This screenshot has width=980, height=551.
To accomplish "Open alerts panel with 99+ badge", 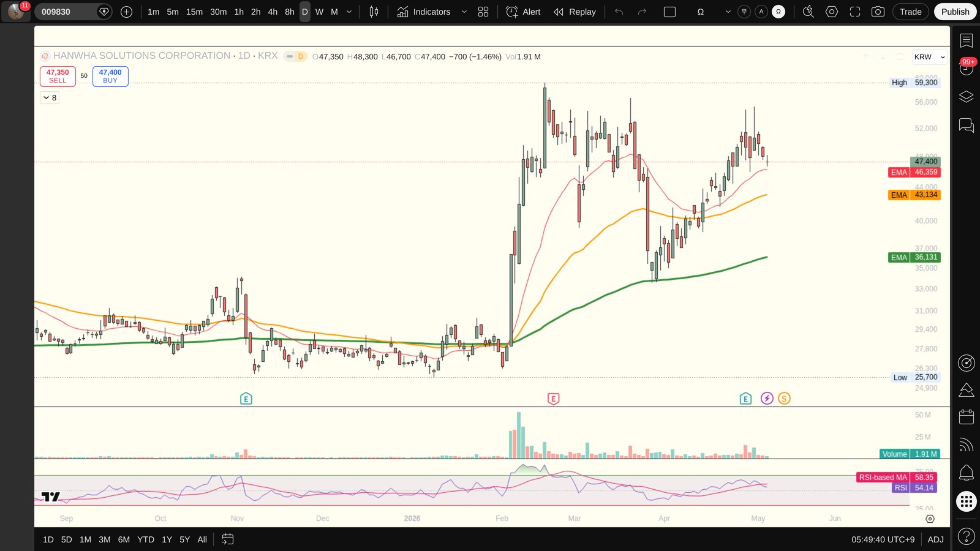I will pyautogui.click(x=967, y=67).
